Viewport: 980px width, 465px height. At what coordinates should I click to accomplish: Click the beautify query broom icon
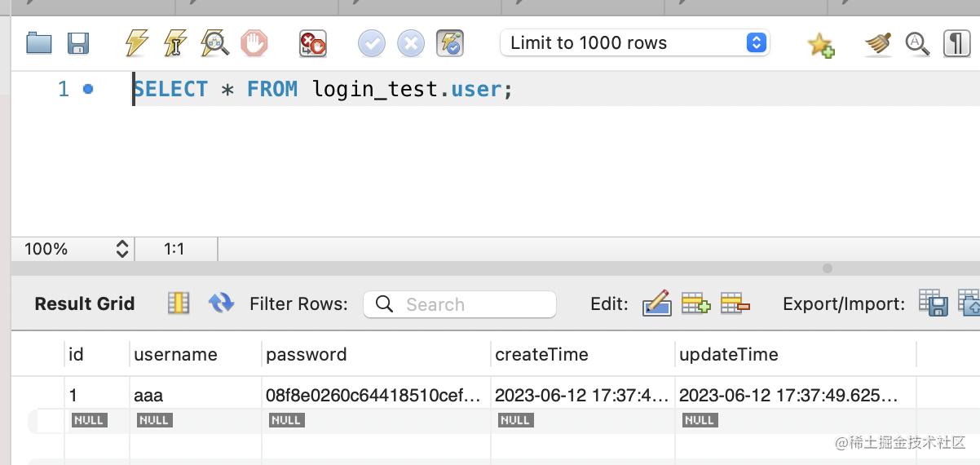pyautogui.click(x=878, y=43)
